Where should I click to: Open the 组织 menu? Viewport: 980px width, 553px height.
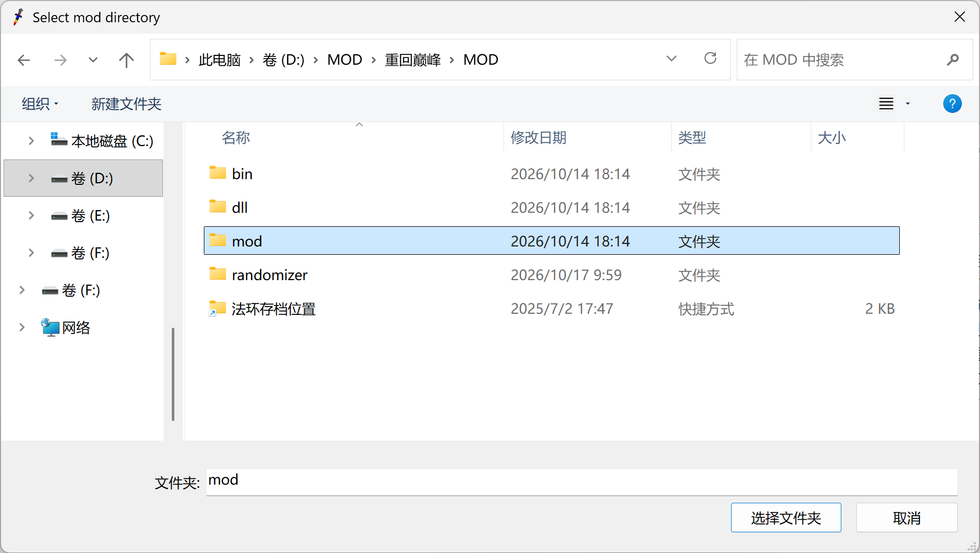(40, 104)
